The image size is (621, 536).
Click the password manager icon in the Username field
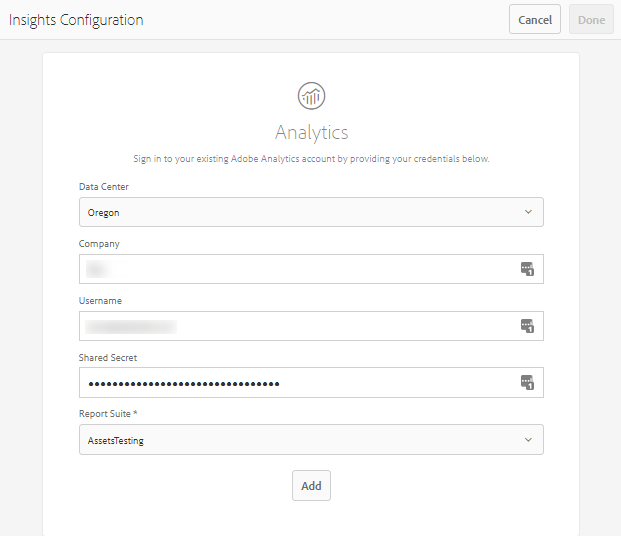point(527,326)
